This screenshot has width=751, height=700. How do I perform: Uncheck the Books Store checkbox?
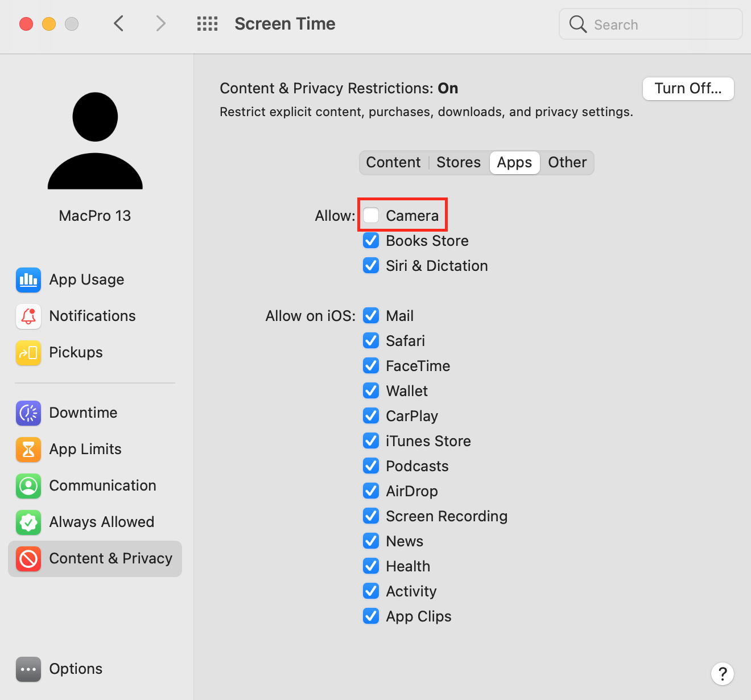click(x=371, y=240)
